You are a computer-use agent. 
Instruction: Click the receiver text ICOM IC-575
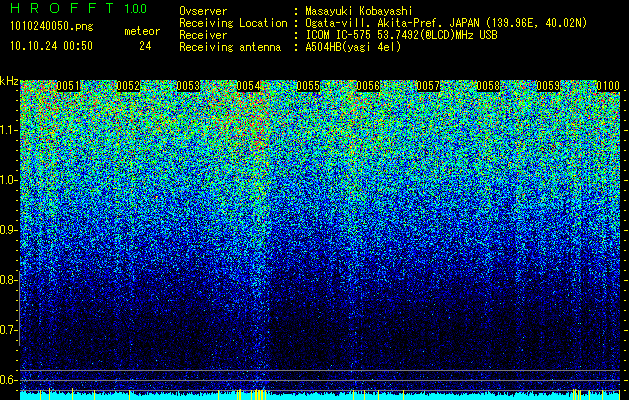(x=339, y=35)
